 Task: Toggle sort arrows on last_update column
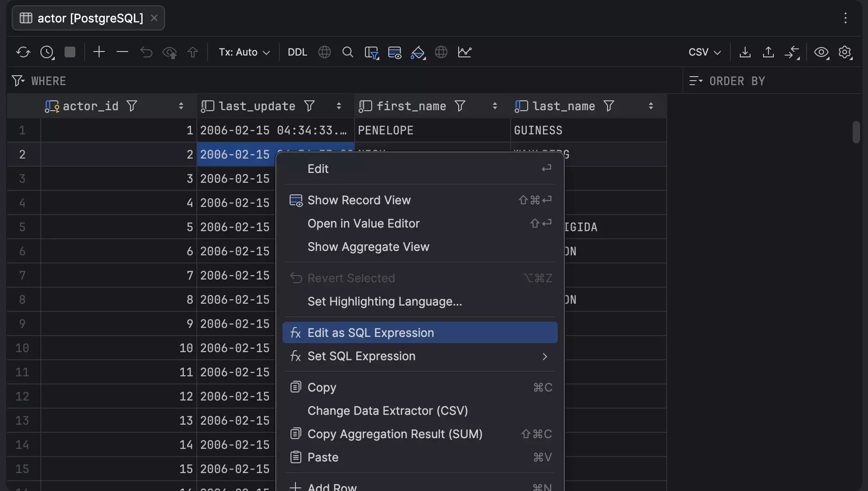point(339,106)
